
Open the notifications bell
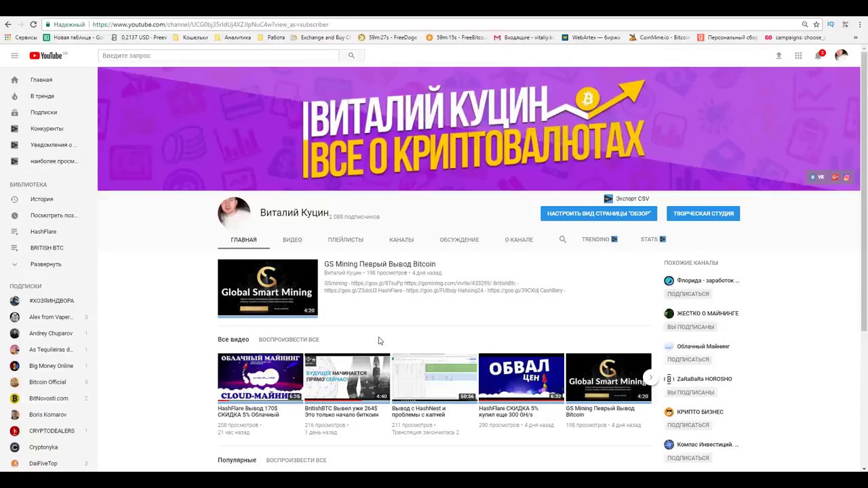818,56
